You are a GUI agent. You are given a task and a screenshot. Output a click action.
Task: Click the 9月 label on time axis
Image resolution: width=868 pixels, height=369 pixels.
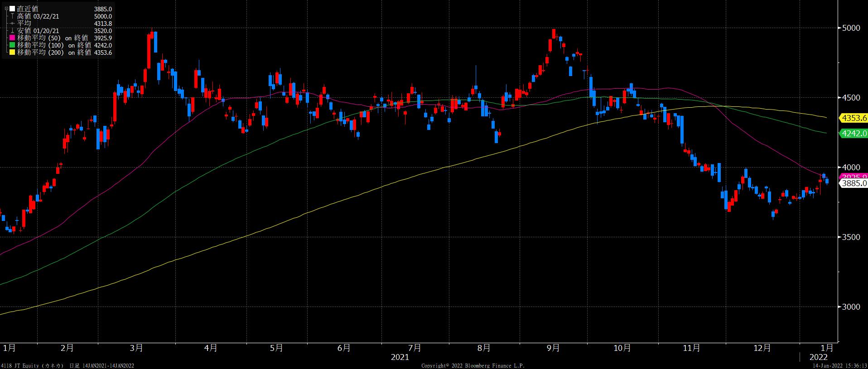[553, 348]
